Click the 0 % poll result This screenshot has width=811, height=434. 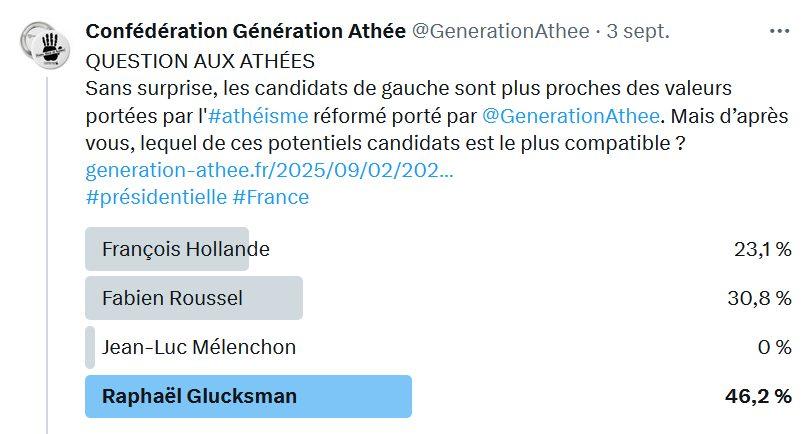click(774, 347)
